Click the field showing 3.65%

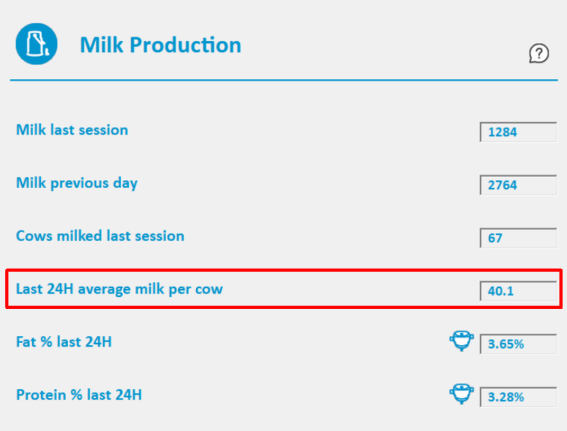click(x=518, y=344)
